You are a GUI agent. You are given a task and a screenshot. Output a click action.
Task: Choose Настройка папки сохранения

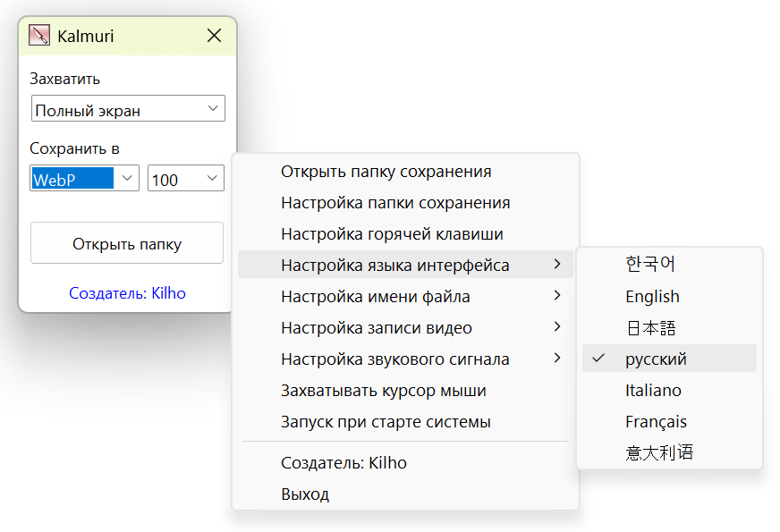tap(395, 203)
